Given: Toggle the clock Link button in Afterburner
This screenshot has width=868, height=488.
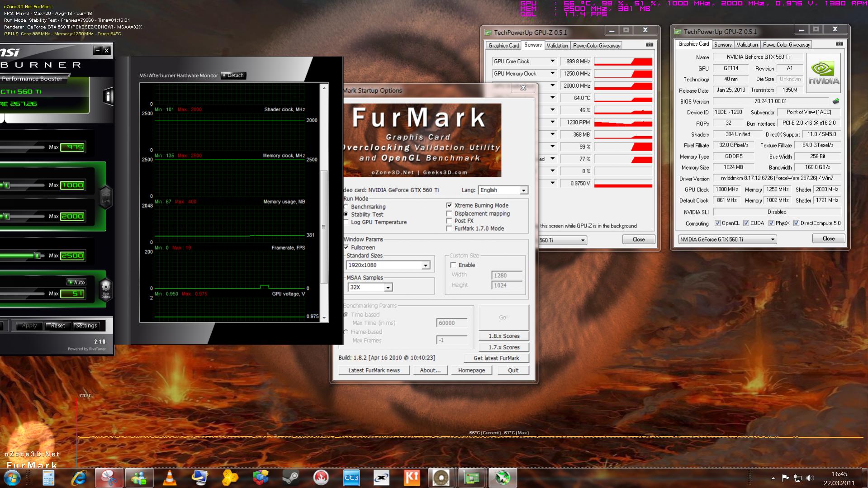Looking at the screenshot, I should coord(105,197).
